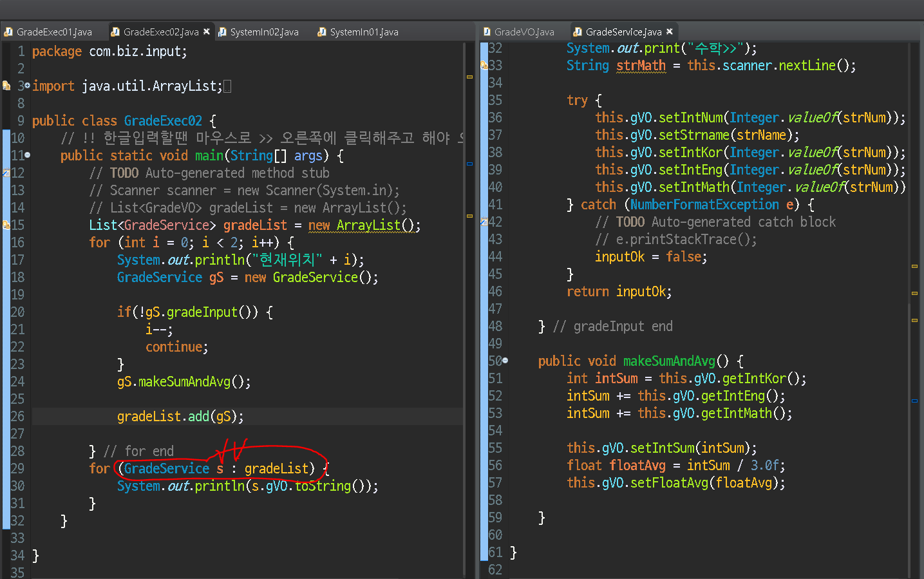Screen dimensions: 924x579
Task: Click 'inputOk = false;' statement on line 44
Action: tap(651, 257)
